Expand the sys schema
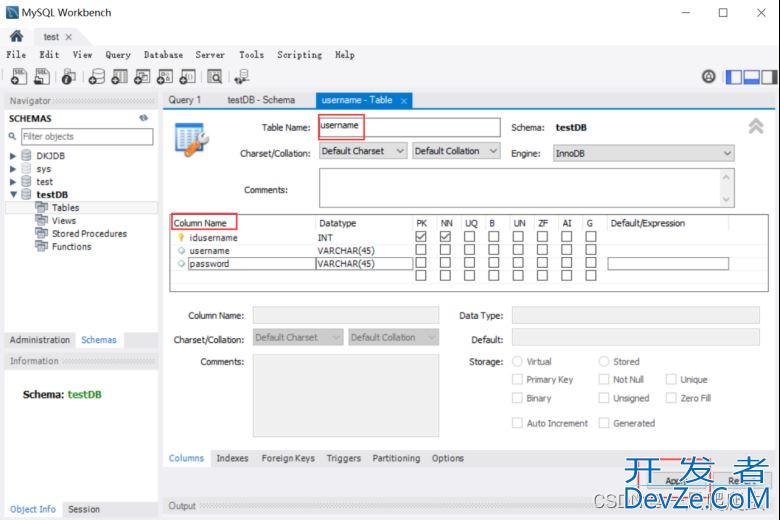 [13, 169]
